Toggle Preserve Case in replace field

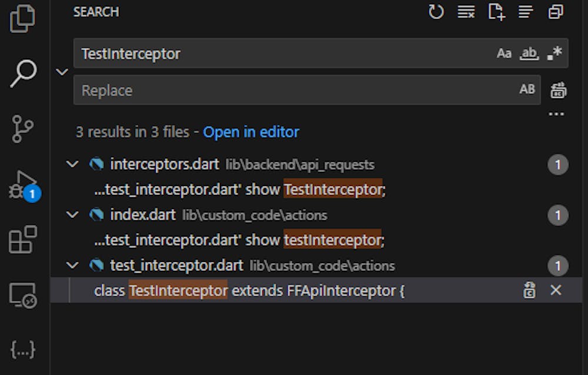(527, 89)
